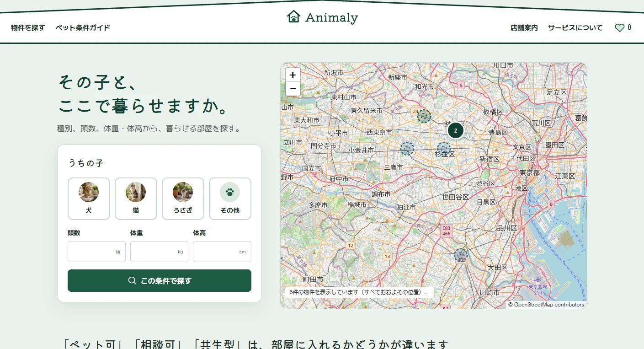Open the cluster marker labeled 2
This screenshot has height=349, width=644.
[455, 130]
